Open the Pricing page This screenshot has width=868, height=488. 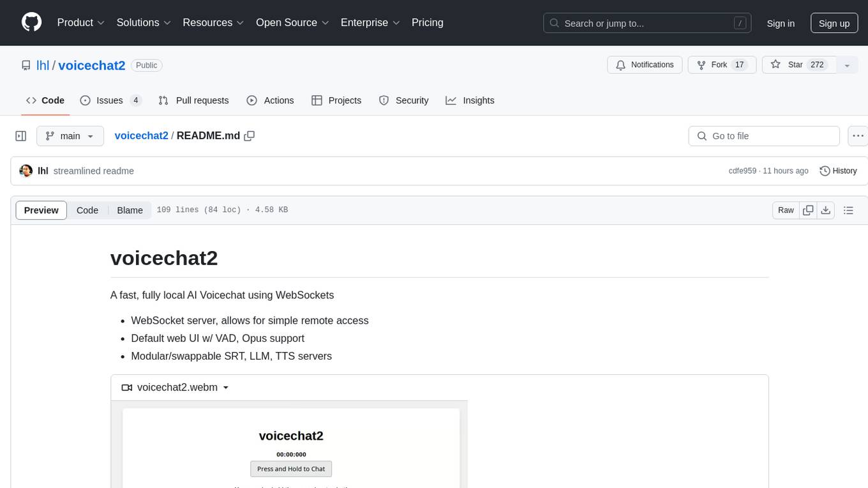pos(428,22)
